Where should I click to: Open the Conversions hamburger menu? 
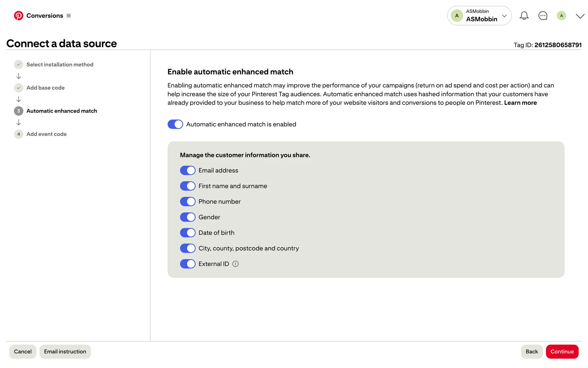(x=69, y=16)
